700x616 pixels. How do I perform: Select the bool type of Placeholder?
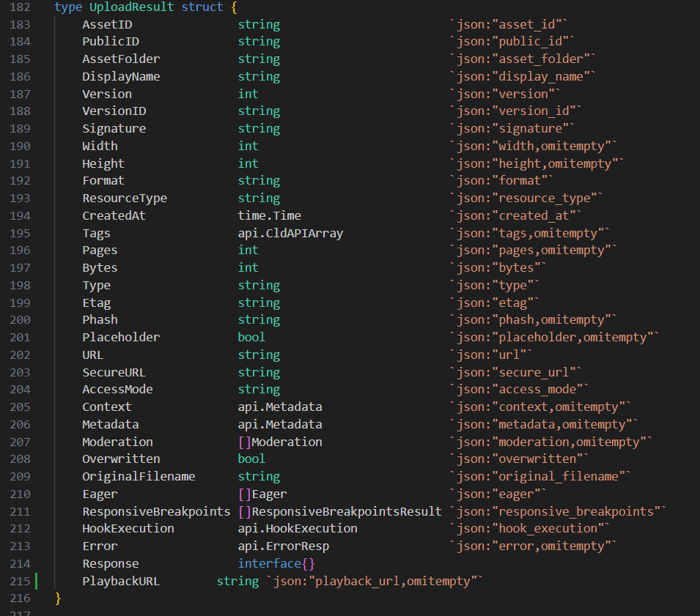click(x=251, y=338)
